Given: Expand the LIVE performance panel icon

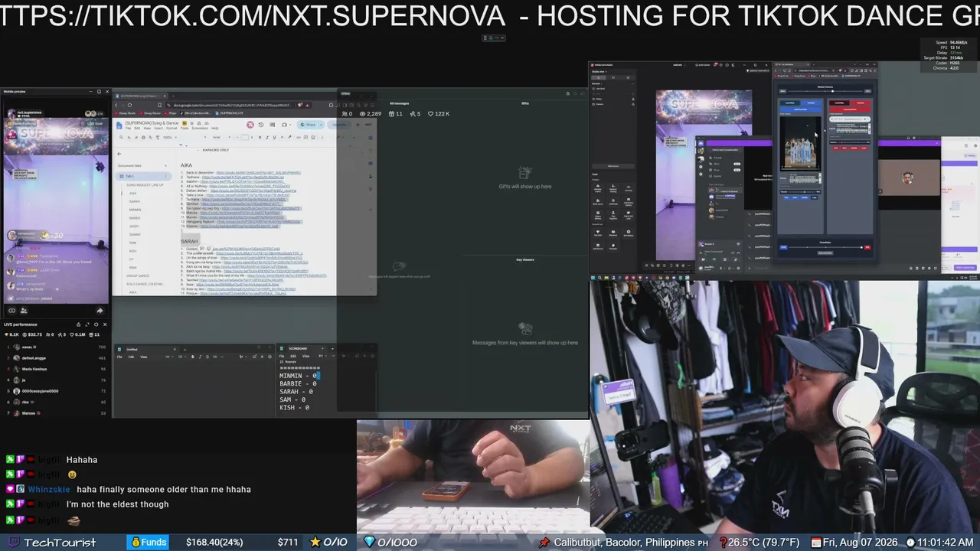Looking at the screenshot, I should coord(87,324).
